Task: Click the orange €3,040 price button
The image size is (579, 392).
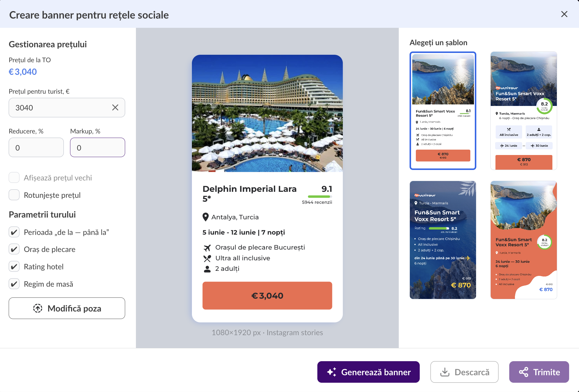Action: pos(267,296)
